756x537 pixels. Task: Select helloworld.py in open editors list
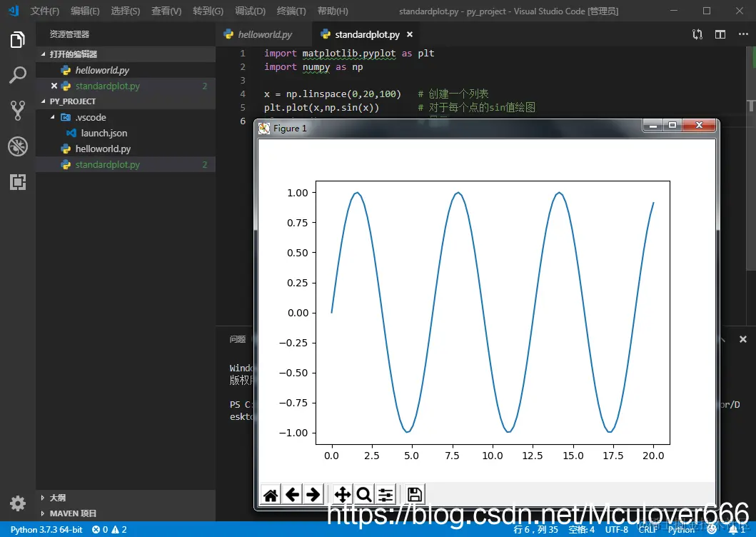coord(126,70)
